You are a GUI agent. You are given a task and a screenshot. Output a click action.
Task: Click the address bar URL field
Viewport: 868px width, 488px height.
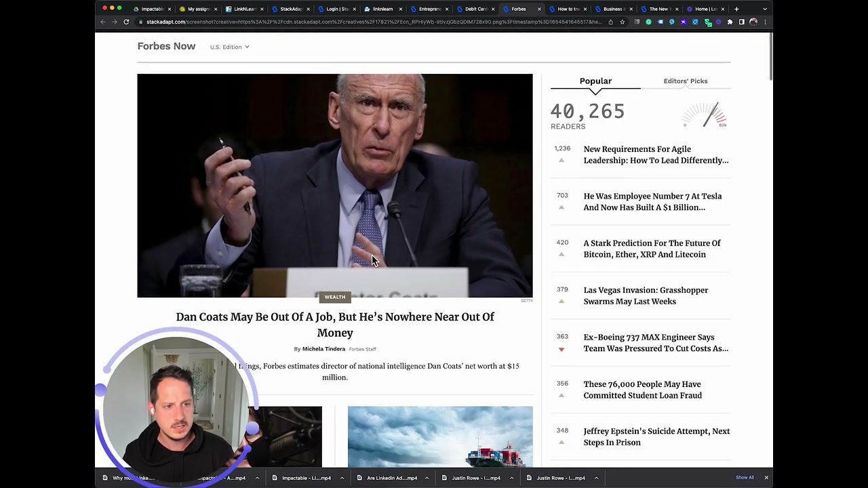373,22
